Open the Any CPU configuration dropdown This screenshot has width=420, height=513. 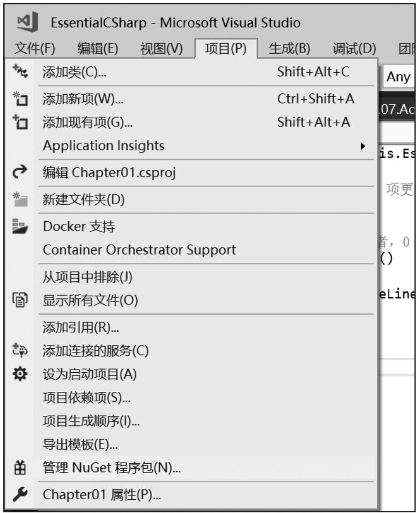pos(399,77)
